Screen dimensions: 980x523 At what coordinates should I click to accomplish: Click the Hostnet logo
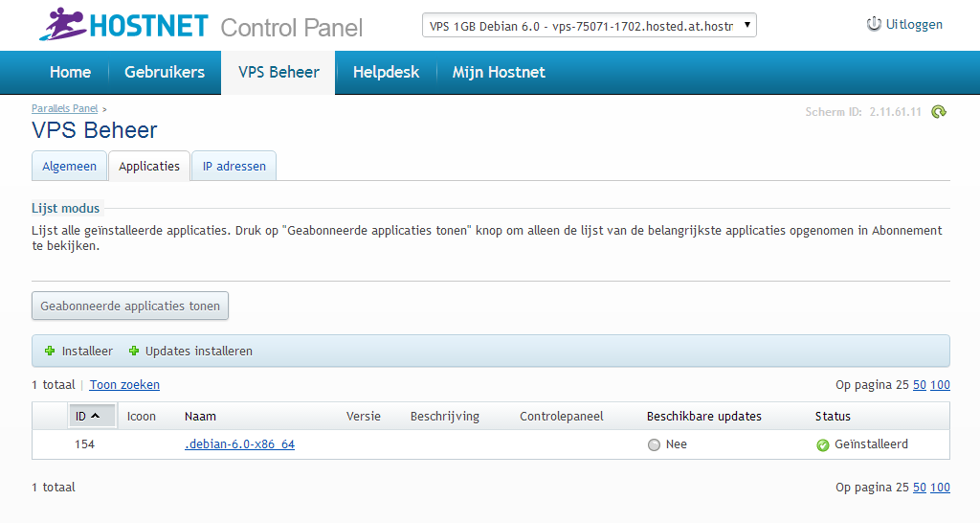[x=124, y=25]
